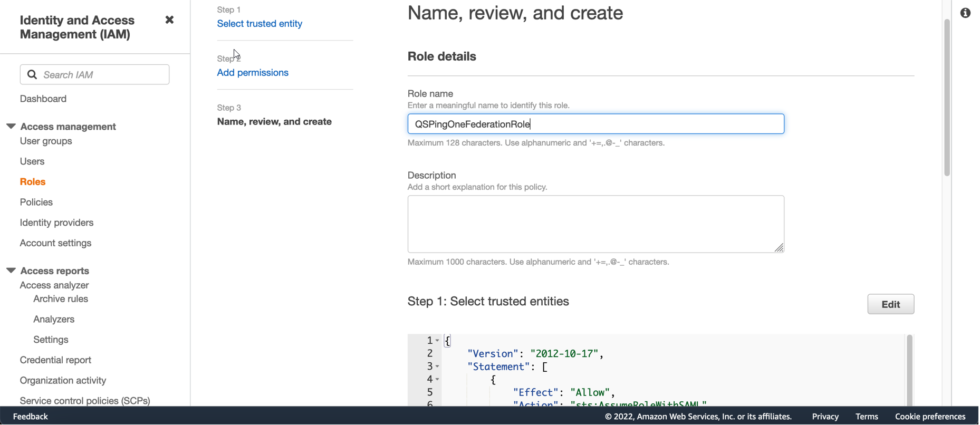Open the Terms link

[868, 417]
